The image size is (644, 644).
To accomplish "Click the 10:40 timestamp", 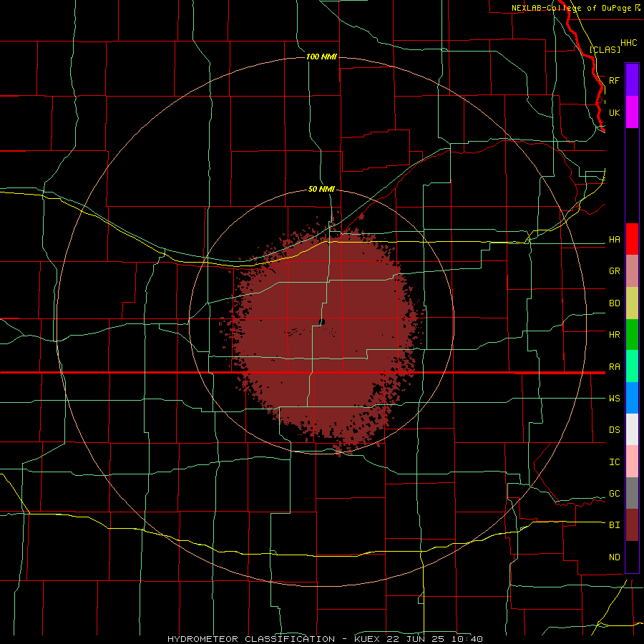I will pos(467,639).
